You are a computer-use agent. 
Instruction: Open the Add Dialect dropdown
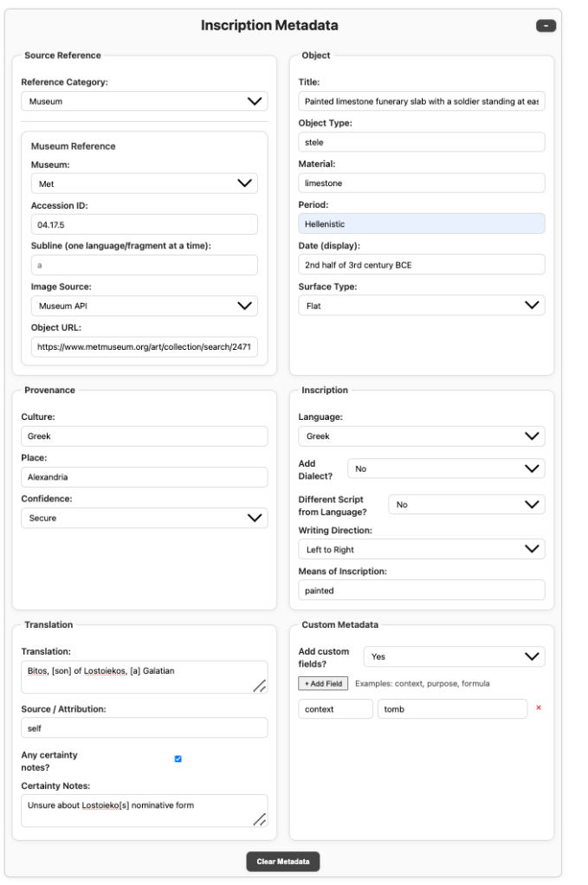coord(445,468)
